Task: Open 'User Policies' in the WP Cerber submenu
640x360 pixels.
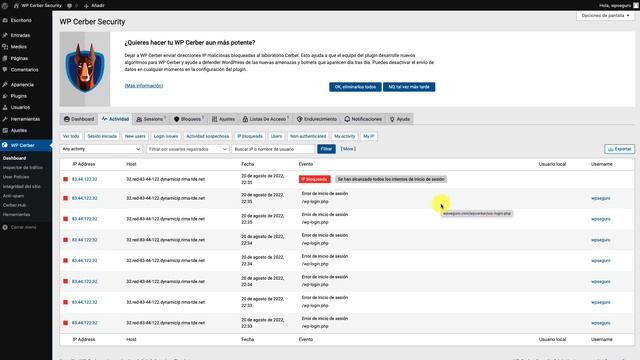Action: point(16,177)
